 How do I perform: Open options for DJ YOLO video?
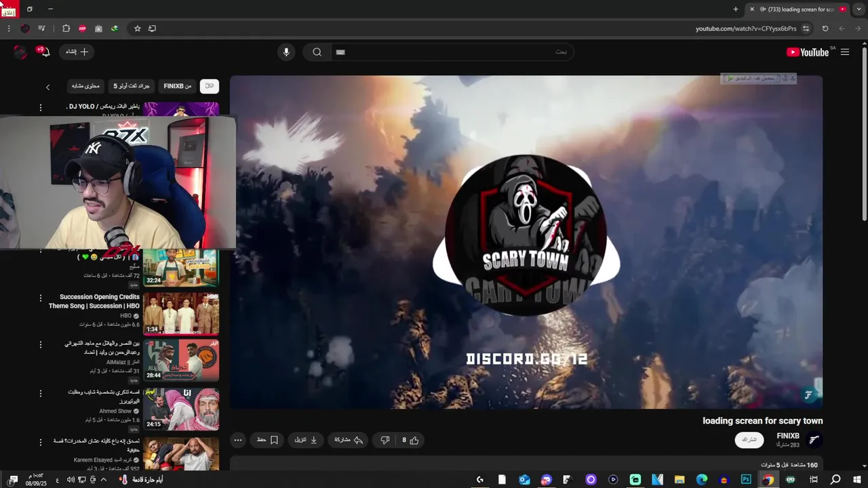(40, 107)
